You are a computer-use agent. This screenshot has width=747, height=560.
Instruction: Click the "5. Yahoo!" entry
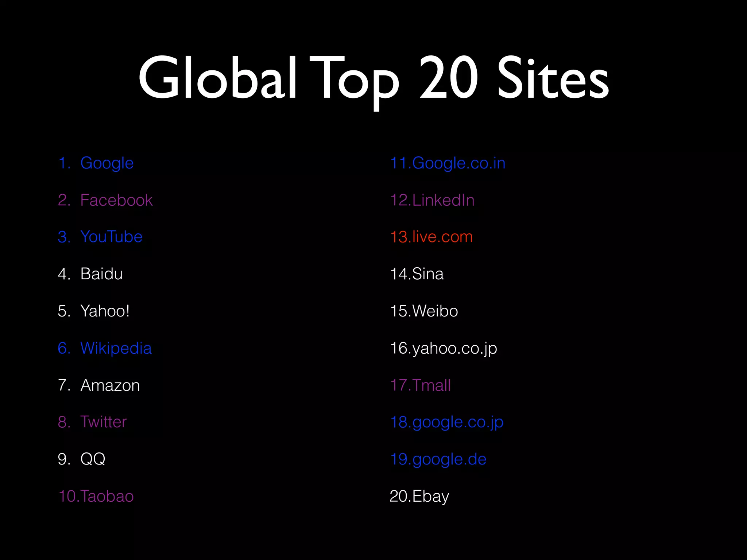click(x=94, y=311)
